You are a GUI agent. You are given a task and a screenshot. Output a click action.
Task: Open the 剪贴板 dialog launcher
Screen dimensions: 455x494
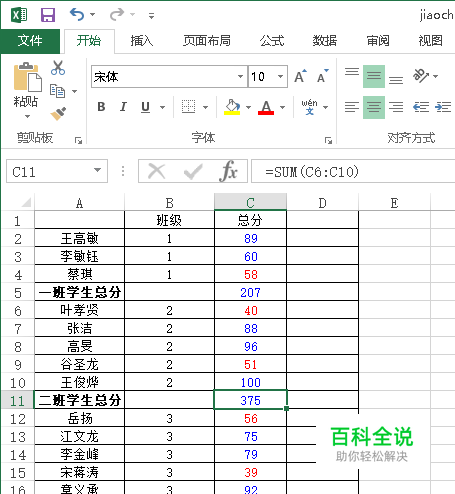click(x=78, y=141)
